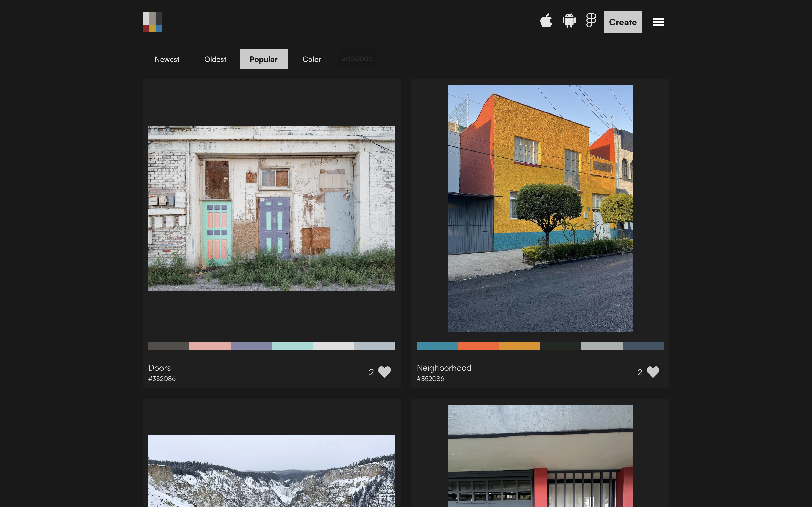The image size is (812, 507).
Task: Open the snowy canyon photo thumbnail
Action: click(x=271, y=471)
